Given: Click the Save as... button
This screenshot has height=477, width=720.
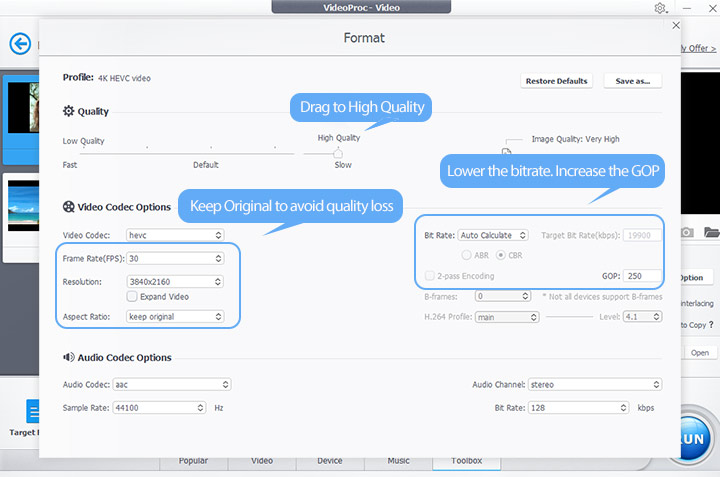Looking at the screenshot, I should [x=632, y=81].
